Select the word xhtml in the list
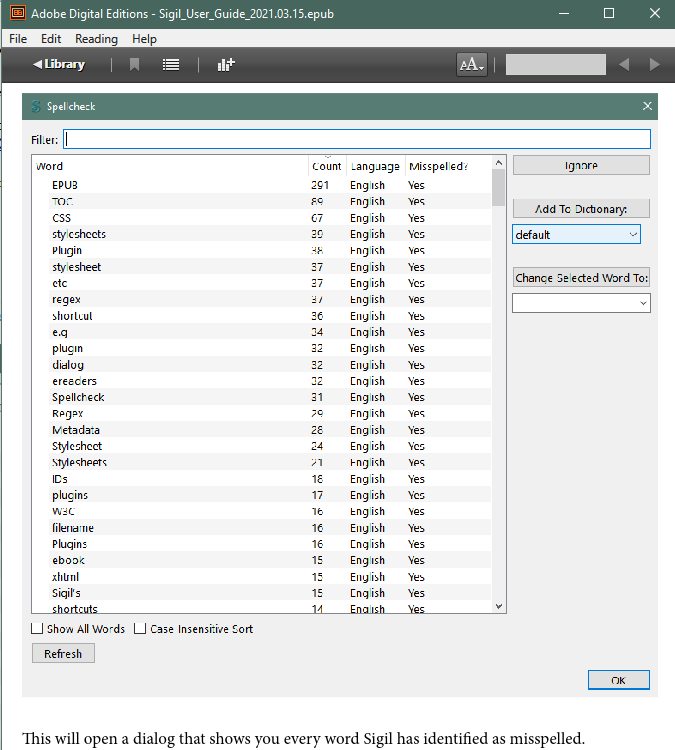 pyautogui.click(x=66, y=577)
